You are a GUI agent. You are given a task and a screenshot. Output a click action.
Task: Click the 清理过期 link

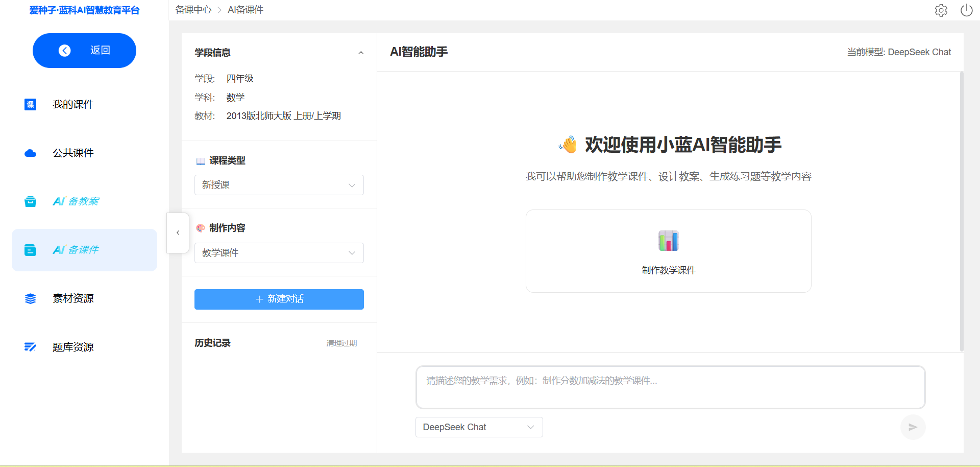pos(341,343)
